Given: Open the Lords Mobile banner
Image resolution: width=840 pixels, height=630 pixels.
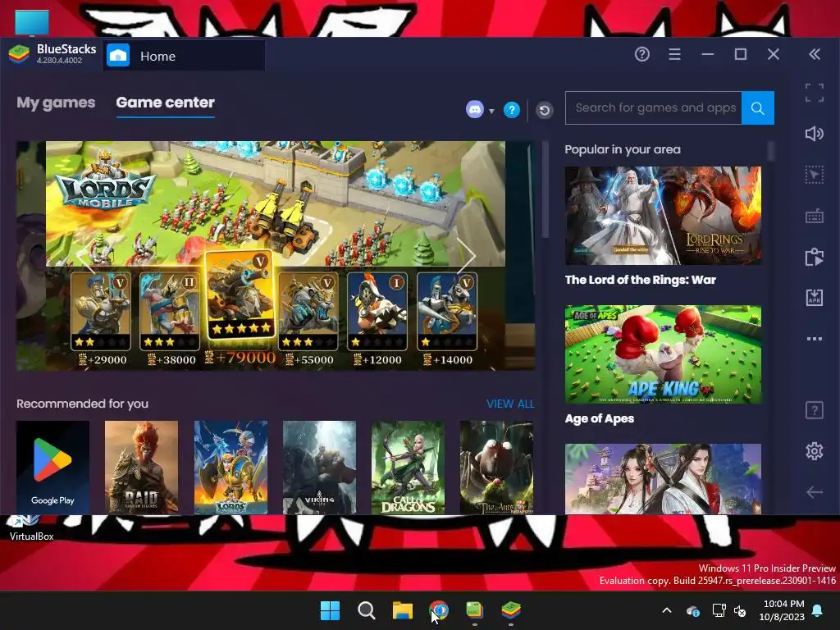Looking at the screenshot, I should pos(276,256).
